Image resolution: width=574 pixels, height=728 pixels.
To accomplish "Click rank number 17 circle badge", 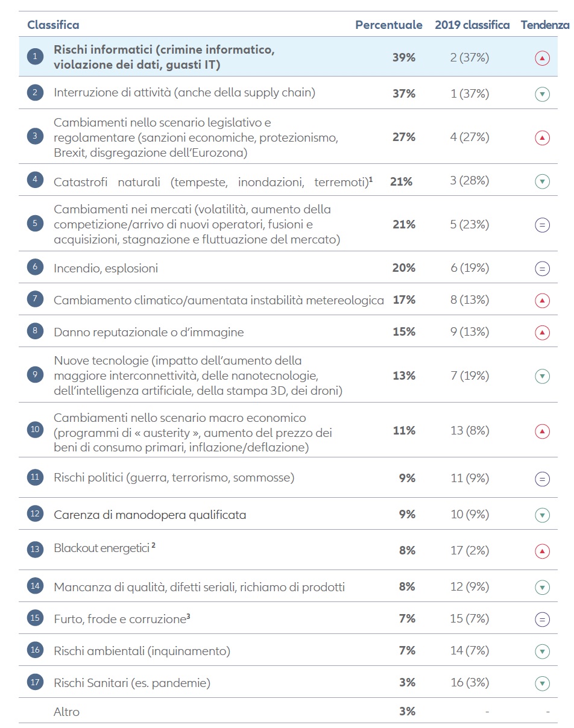I will coord(35,683).
